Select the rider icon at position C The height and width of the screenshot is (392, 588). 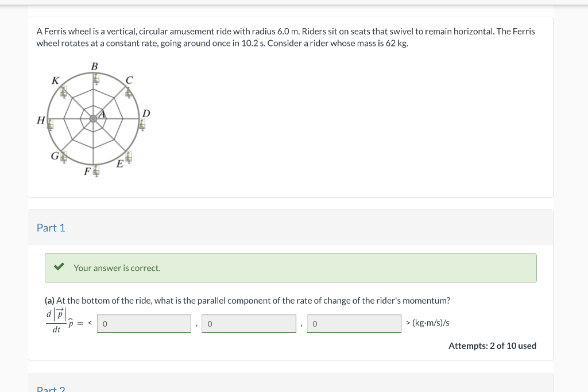coord(128,92)
